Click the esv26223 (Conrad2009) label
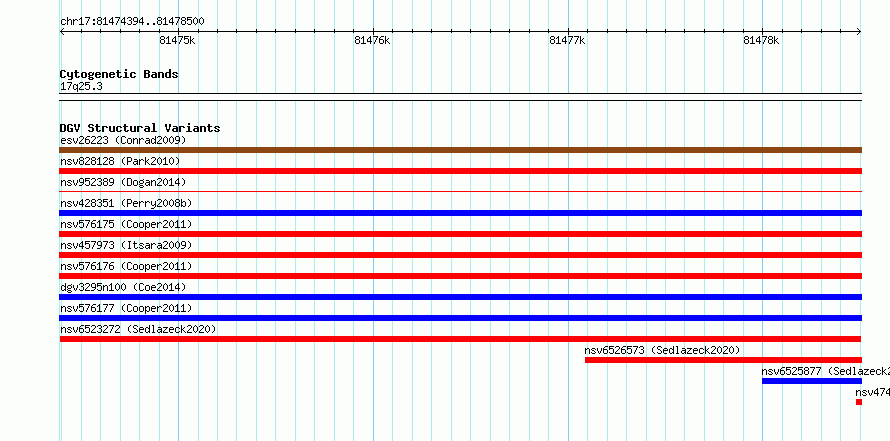Viewport: 890px width, 441px height. 123,140
